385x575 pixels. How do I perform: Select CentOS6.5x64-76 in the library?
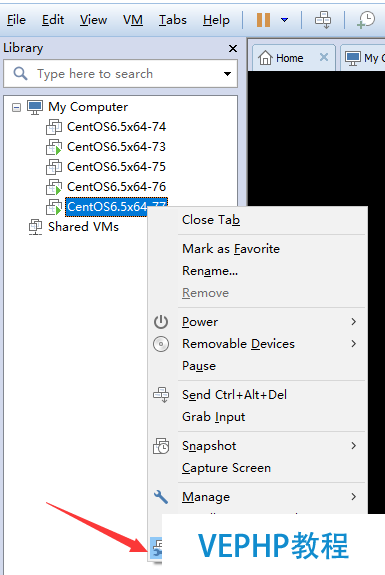click(x=116, y=187)
